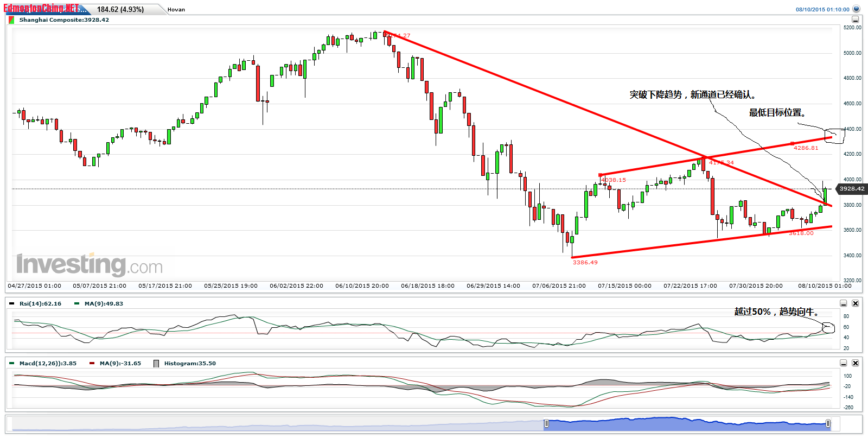This screenshot has width=868, height=438.
Task: Click the left handle of range navigator
Action: coord(546,423)
